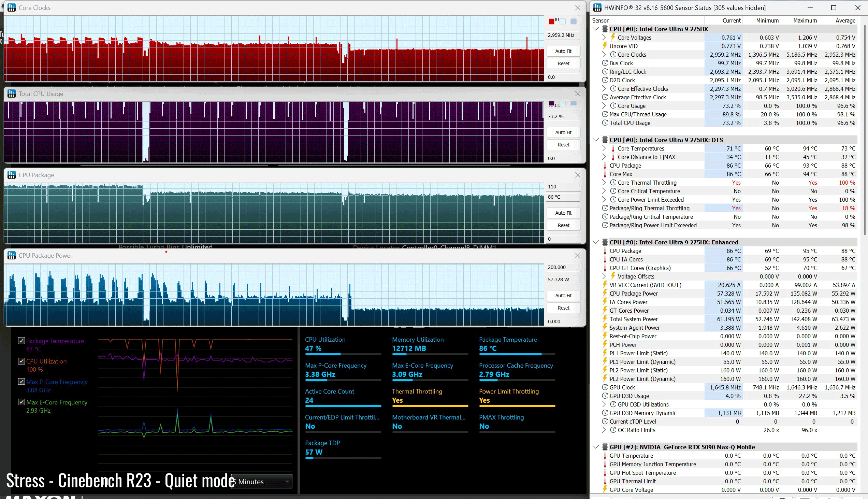This screenshot has width=868, height=499.
Task: Close the CPU Package graph window
Action: pos(578,175)
